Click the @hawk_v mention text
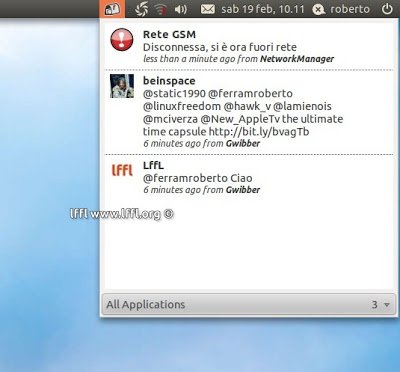 pyautogui.click(x=247, y=106)
